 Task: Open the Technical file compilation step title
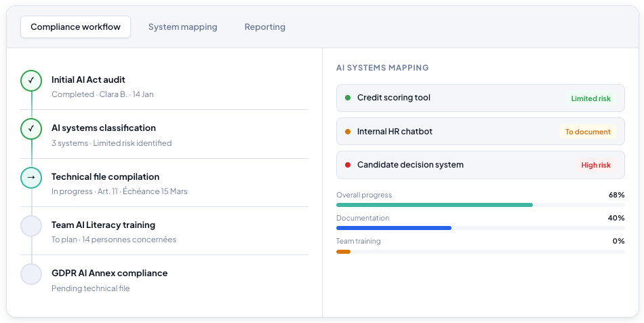click(x=105, y=176)
